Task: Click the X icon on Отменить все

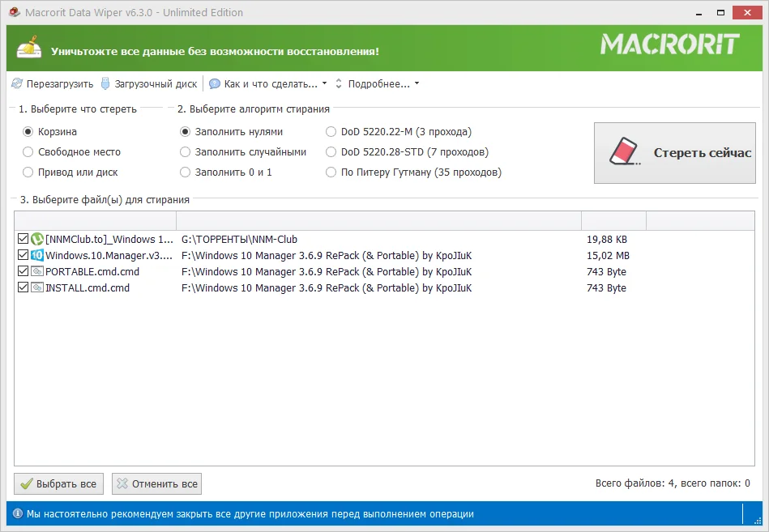Action: 122,483
